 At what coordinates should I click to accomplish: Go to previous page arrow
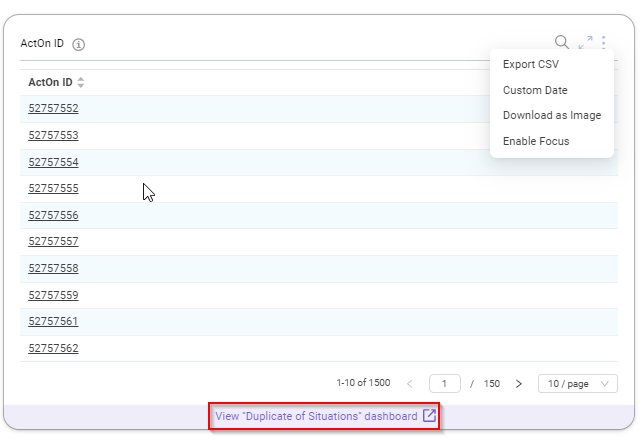pyautogui.click(x=409, y=384)
